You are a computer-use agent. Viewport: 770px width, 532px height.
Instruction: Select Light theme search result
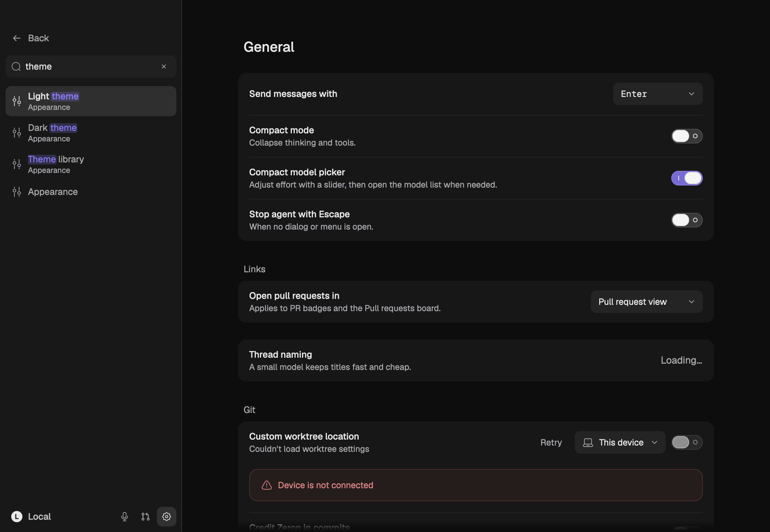(x=91, y=101)
